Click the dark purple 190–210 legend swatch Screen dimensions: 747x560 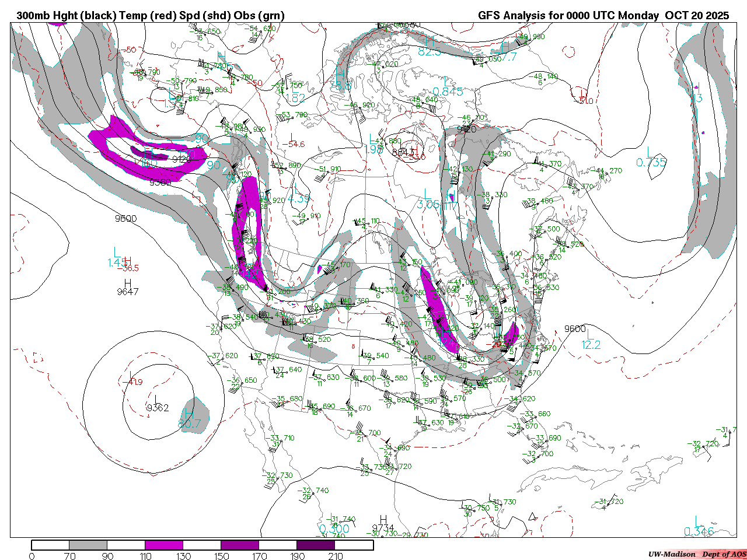click(x=316, y=545)
